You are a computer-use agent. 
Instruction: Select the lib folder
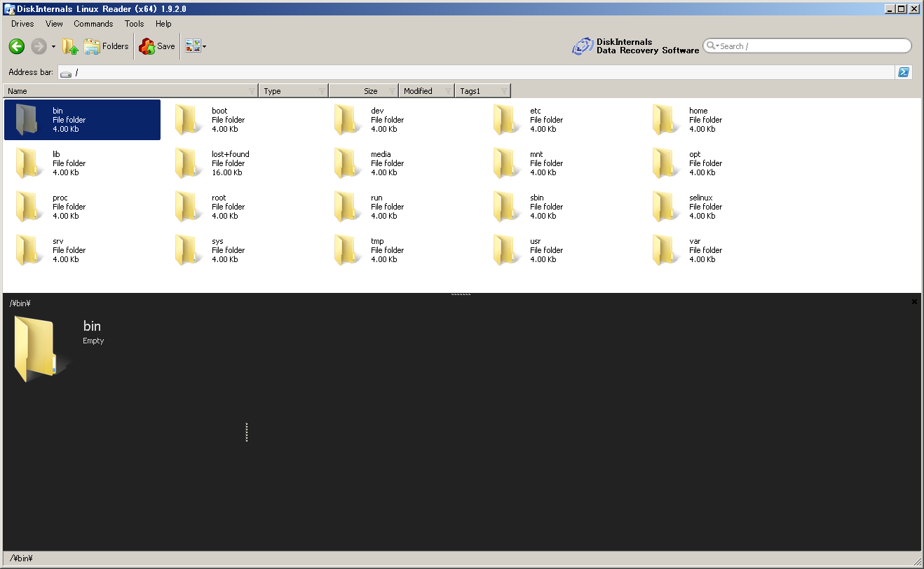point(82,163)
